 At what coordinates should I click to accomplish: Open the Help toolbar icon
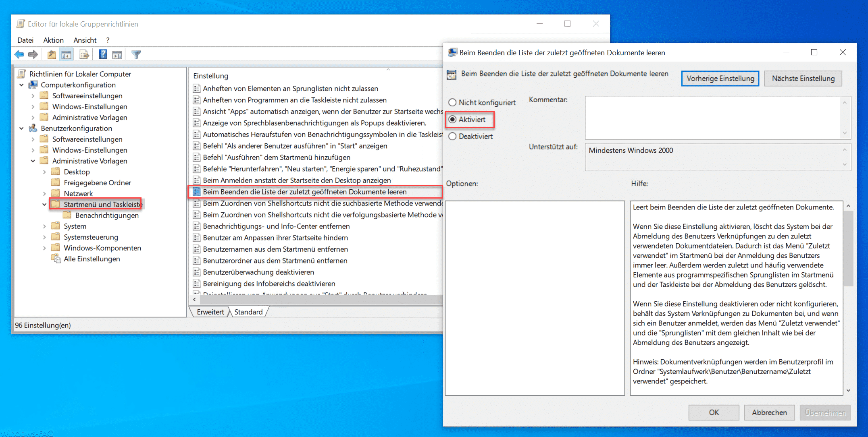(103, 54)
